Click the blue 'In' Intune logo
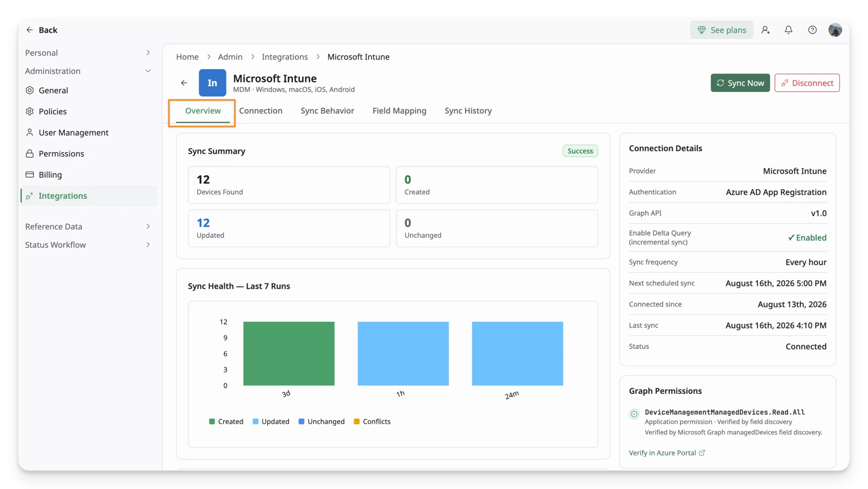The image size is (868, 489). coord(212,83)
